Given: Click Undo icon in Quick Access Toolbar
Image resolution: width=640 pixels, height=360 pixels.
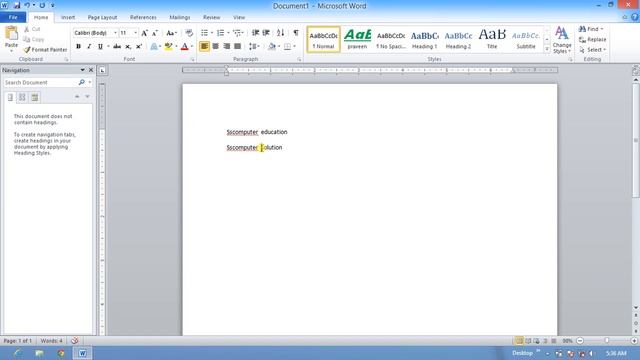Looking at the screenshot, I should (27, 5).
